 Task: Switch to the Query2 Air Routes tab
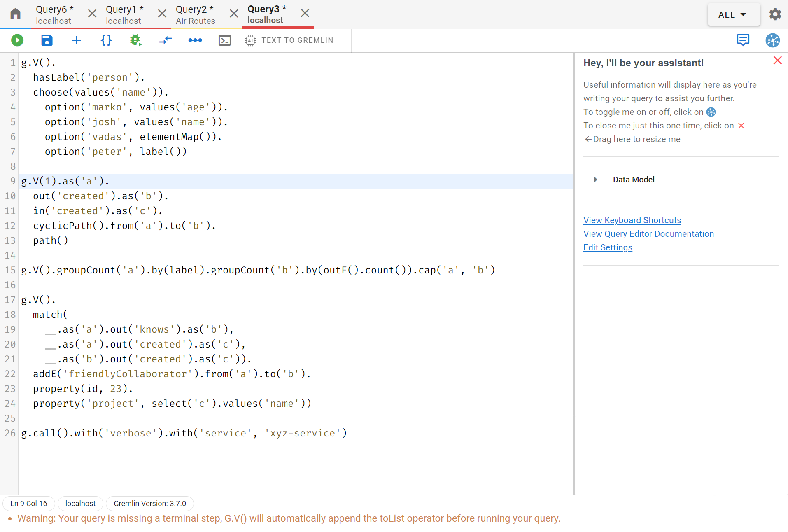click(195, 14)
